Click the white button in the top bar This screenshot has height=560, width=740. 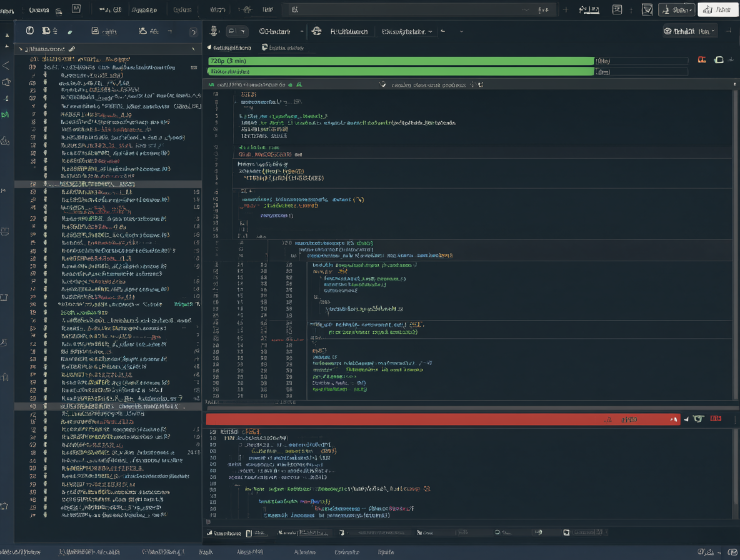717,10
